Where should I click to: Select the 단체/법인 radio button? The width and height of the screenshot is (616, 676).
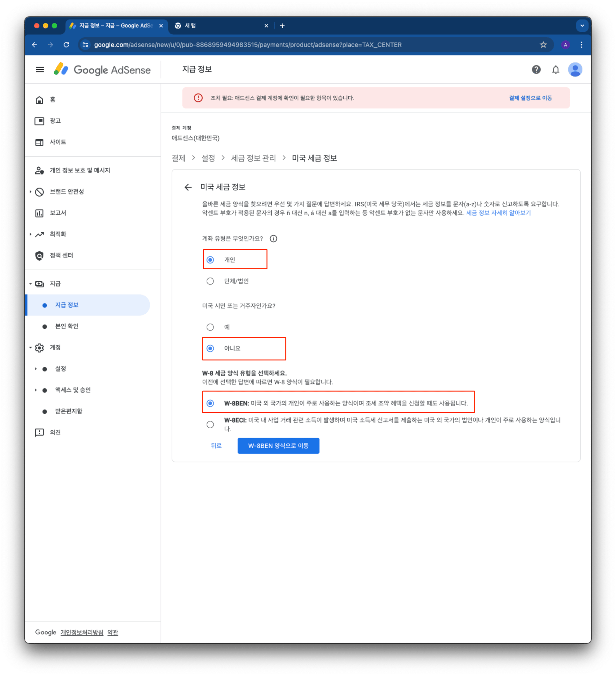[x=210, y=281]
